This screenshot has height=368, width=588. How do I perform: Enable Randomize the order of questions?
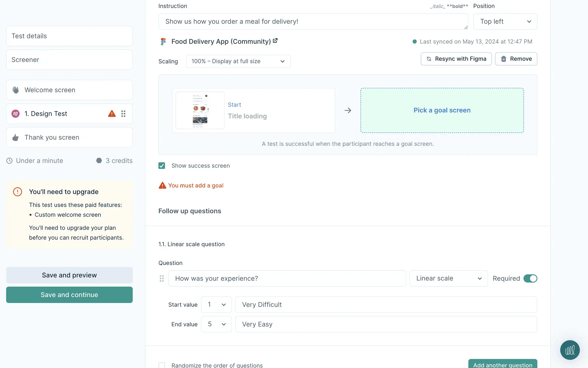pyautogui.click(x=162, y=365)
